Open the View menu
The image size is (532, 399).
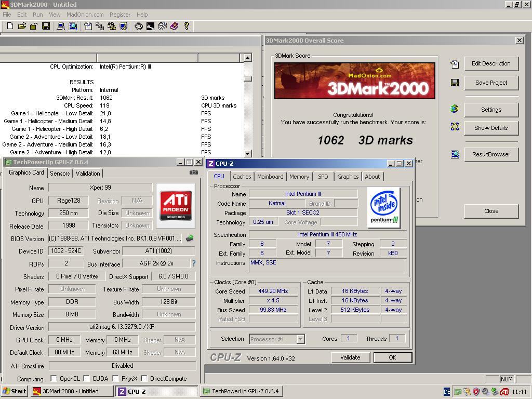click(x=54, y=15)
